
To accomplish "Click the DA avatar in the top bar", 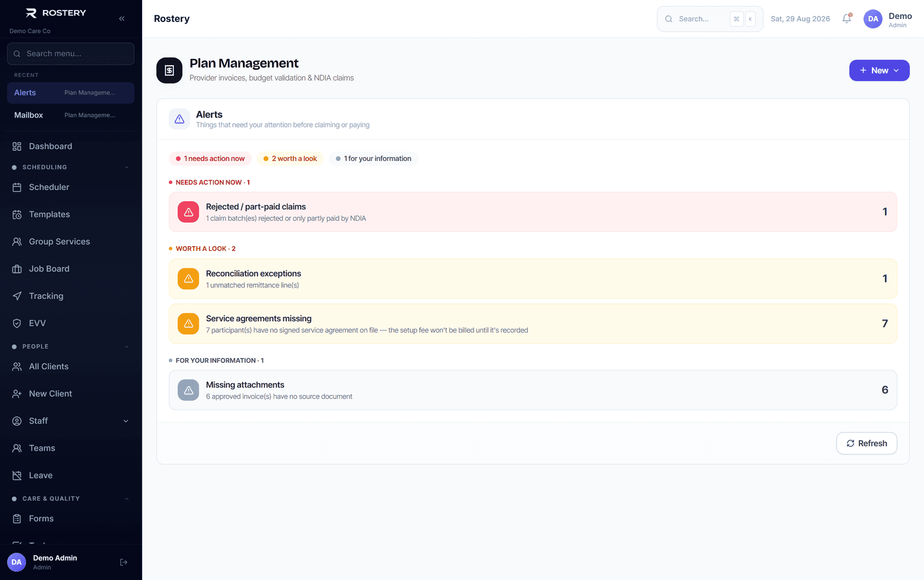I will pos(873,19).
